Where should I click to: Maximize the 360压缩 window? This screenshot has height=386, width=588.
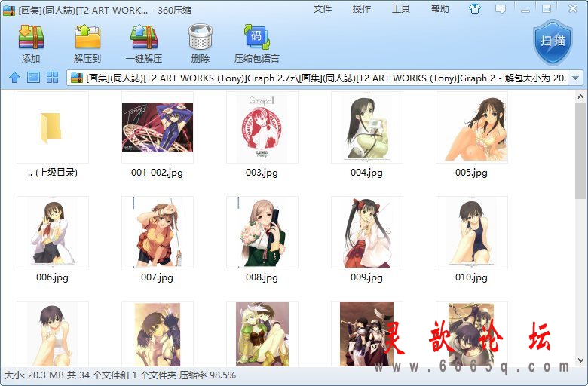click(547, 8)
